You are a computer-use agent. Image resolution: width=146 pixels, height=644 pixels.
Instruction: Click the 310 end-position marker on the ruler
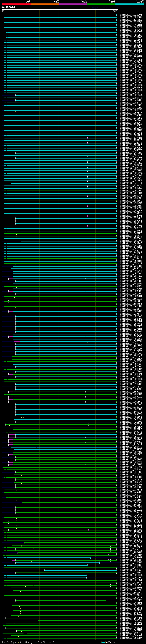[115, 11]
